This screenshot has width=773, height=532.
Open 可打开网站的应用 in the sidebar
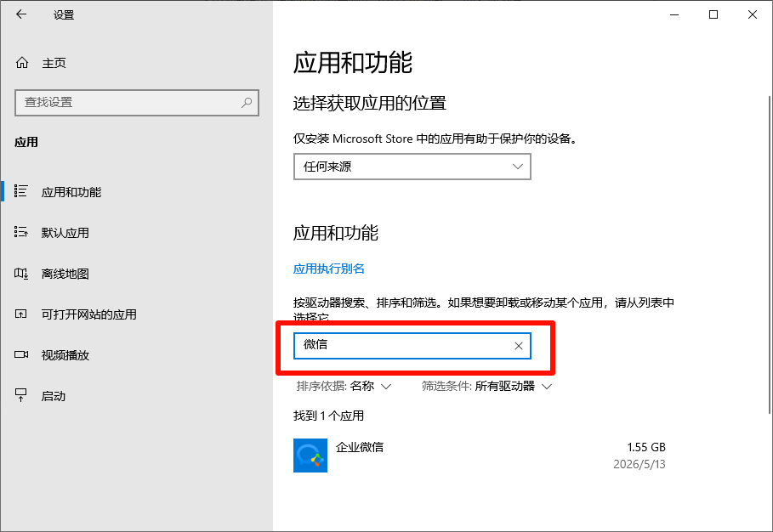137,314
